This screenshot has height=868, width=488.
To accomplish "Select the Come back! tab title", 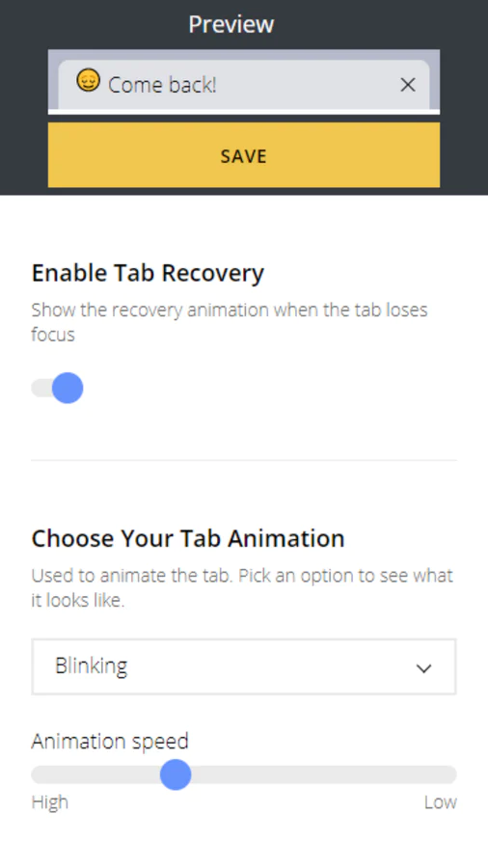I will click(x=162, y=85).
